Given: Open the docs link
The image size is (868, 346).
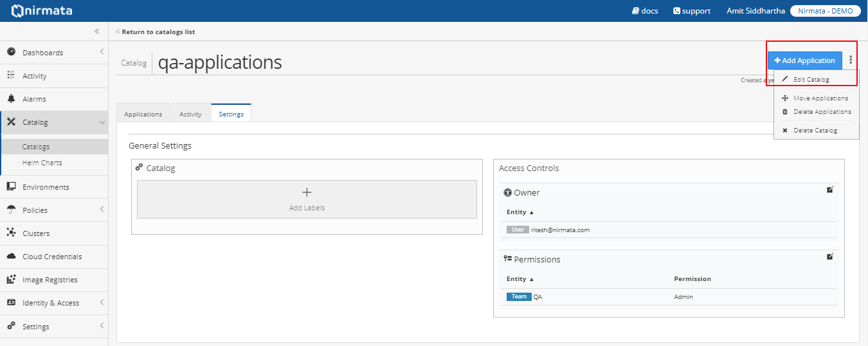Looking at the screenshot, I should 645,11.
